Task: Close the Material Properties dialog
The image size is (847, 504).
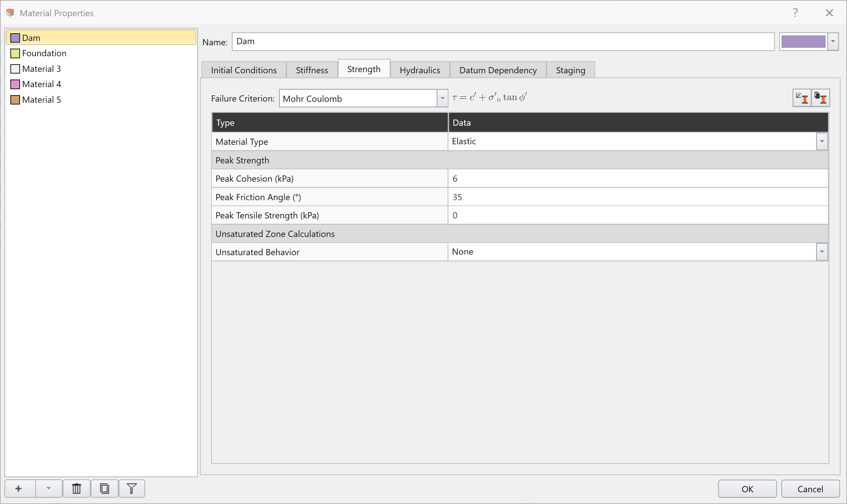Action: pyautogui.click(x=829, y=13)
